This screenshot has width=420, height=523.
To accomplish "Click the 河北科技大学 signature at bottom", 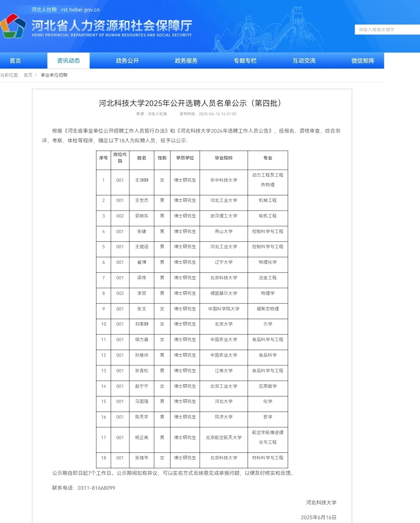I will pyautogui.click(x=321, y=502).
